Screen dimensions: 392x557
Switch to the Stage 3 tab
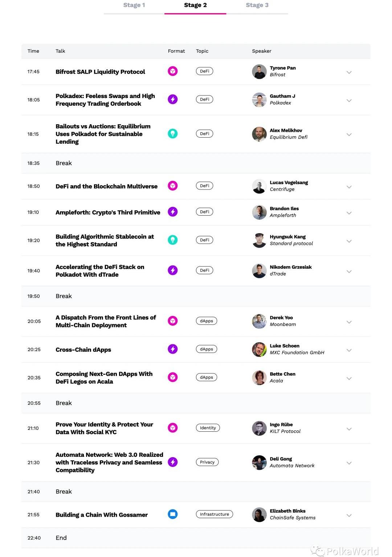(x=257, y=5)
